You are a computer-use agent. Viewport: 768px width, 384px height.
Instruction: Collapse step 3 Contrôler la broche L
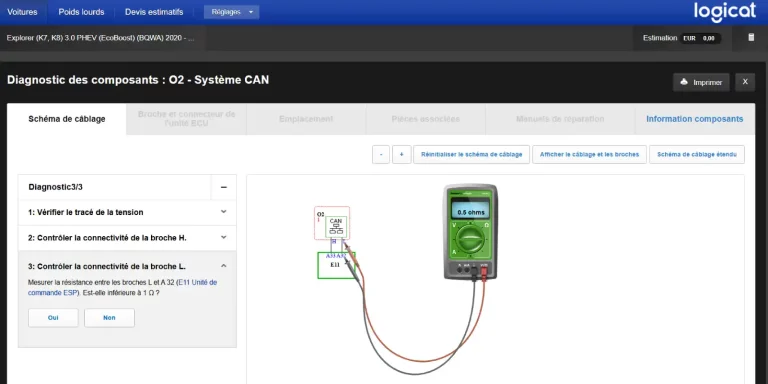pos(127,266)
